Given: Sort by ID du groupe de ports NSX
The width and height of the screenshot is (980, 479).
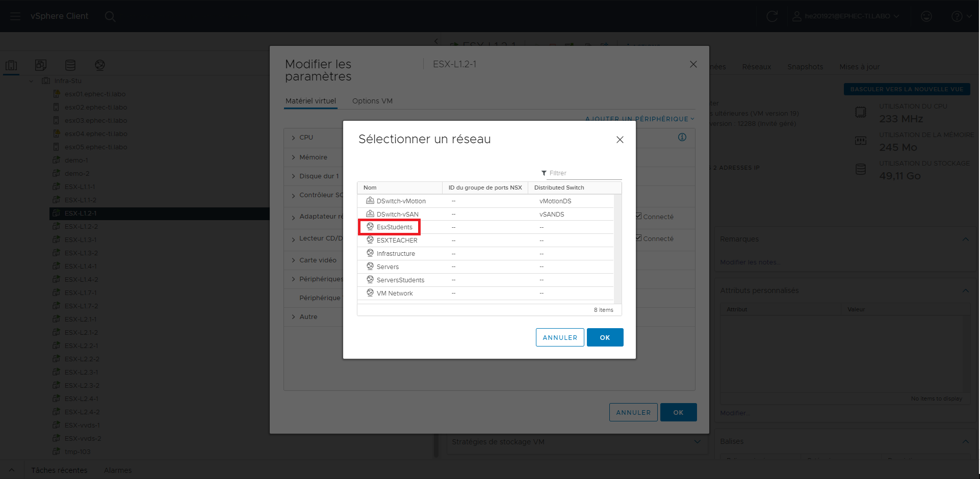Looking at the screenshot, I should (485, 188).
